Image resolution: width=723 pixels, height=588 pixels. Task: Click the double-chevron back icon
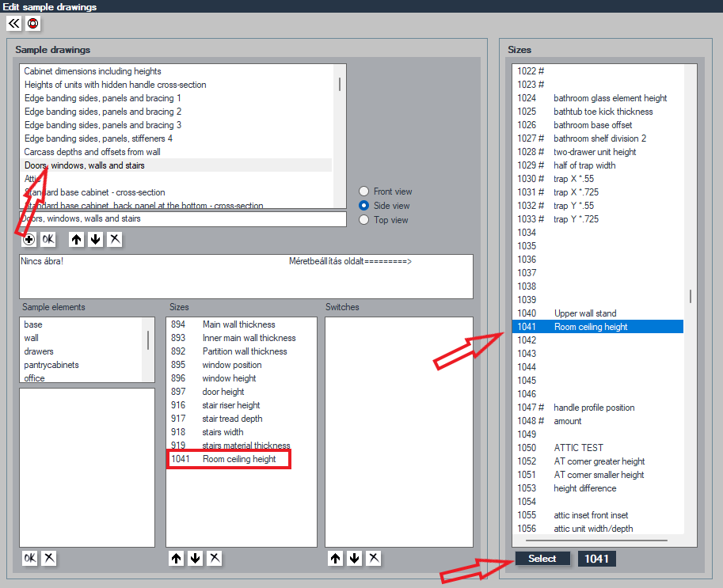tap(13, 23)
